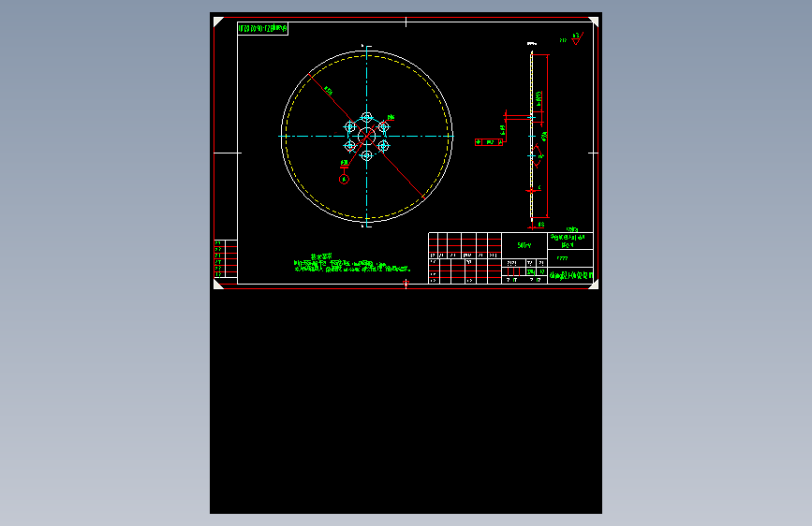Select the top bolt hole above the bore

[x=366, y=118]
